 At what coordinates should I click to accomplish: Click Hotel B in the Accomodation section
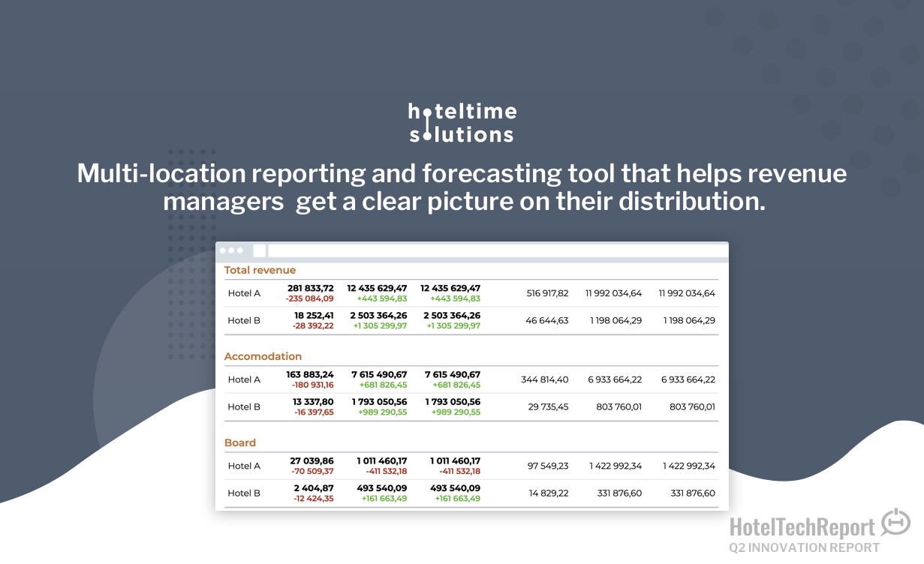click(x=244, y=406)
